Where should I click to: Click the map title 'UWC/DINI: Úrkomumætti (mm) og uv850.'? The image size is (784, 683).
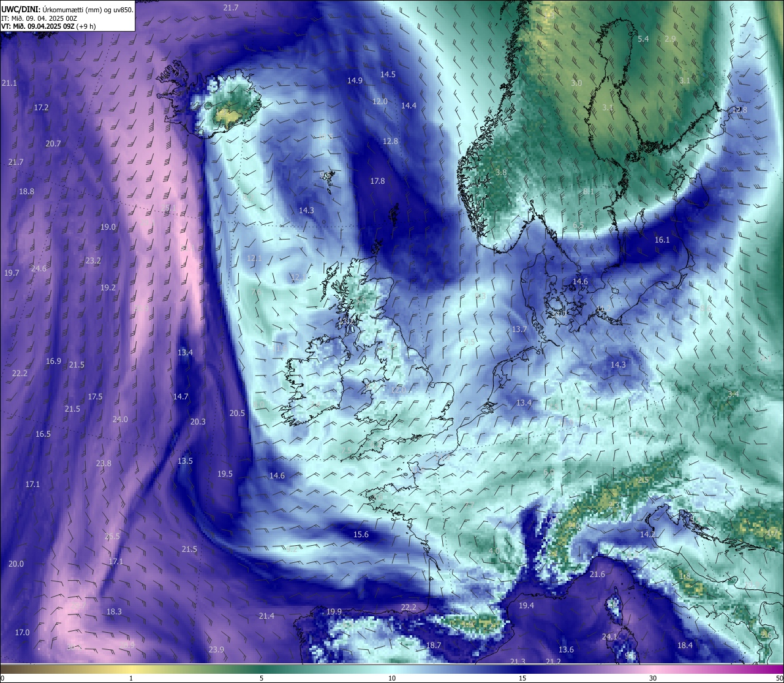click(67, 9)
